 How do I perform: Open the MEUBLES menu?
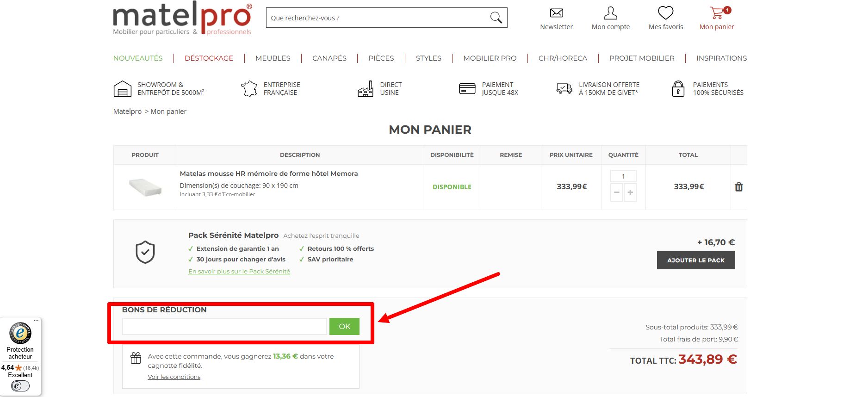pos(273,58)
